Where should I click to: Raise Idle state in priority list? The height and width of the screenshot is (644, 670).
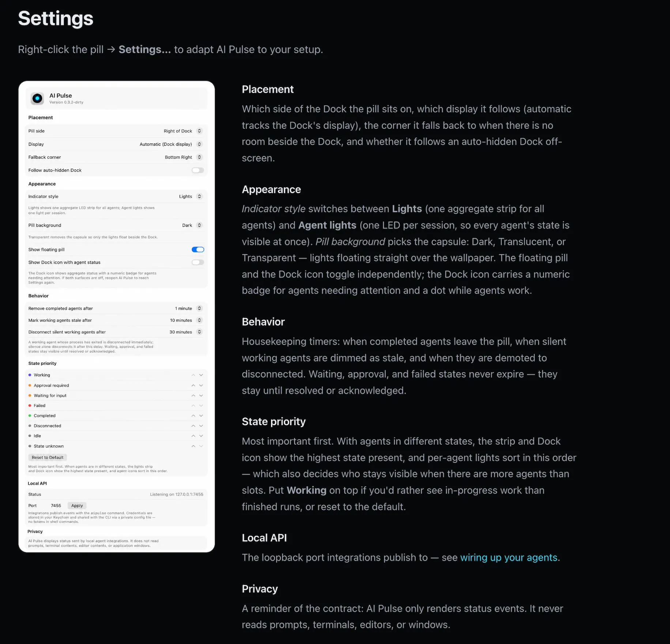pos(193,436)
